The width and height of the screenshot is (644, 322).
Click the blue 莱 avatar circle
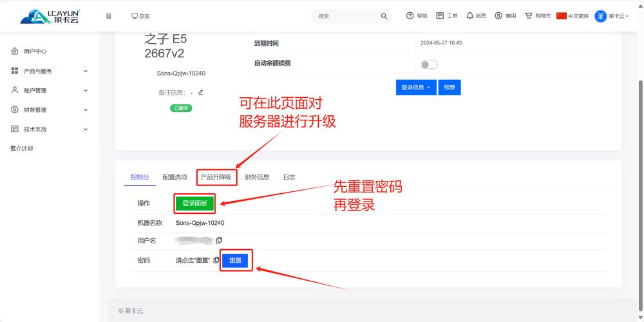coord(600,16)
